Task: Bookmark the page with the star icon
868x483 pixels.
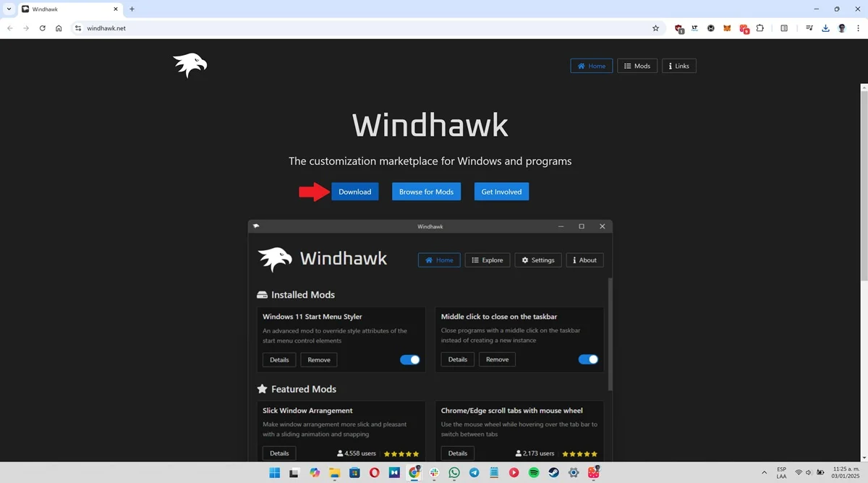Action: pyautogui.click(x=655, y=28)
